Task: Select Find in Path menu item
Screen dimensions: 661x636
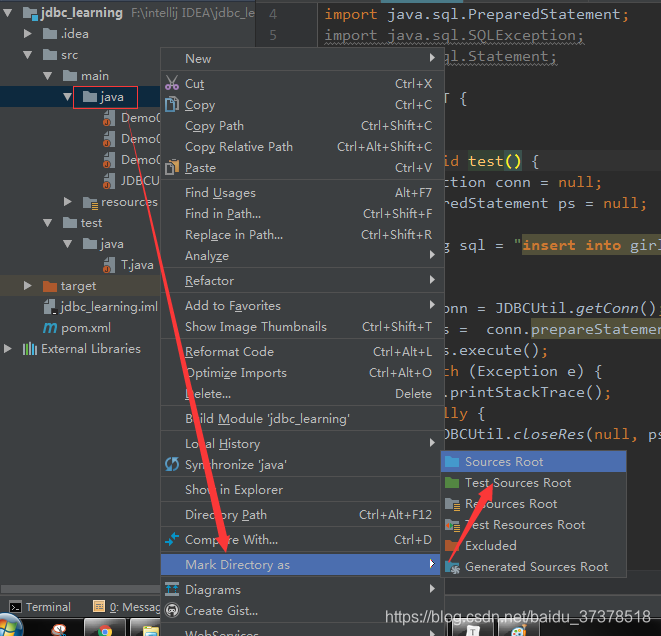Action: pyautogui.click(x=302, y=214)
